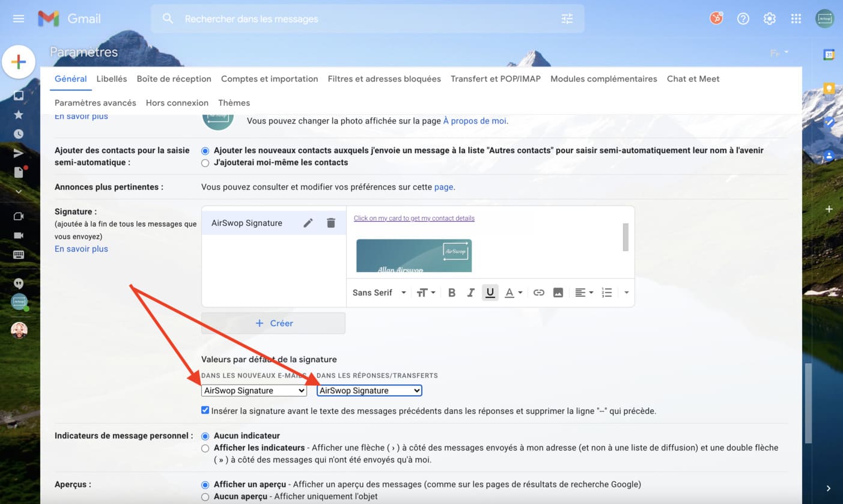Viewport: 843px width, 504px height.
Task: Get add-ons plus icon in the side panel
Action: (829, 209)
